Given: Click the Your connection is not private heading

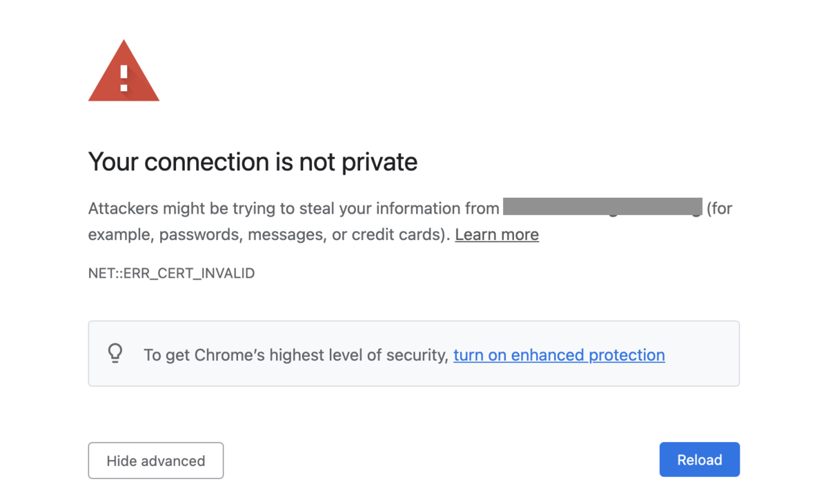Looking at the screenshot, I should pyautogui.click(x=253, y=162).
